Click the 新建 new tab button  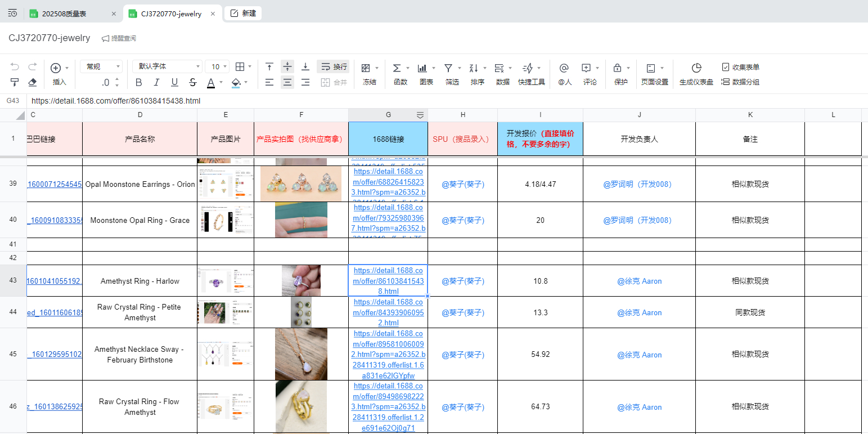pyautogui.click(x=243, y=14)
